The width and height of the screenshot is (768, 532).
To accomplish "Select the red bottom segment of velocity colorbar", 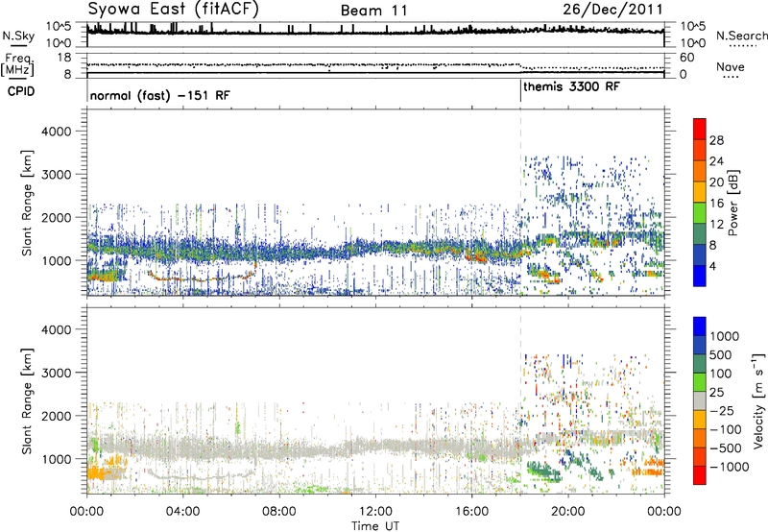I will click(x=700, y=475).
